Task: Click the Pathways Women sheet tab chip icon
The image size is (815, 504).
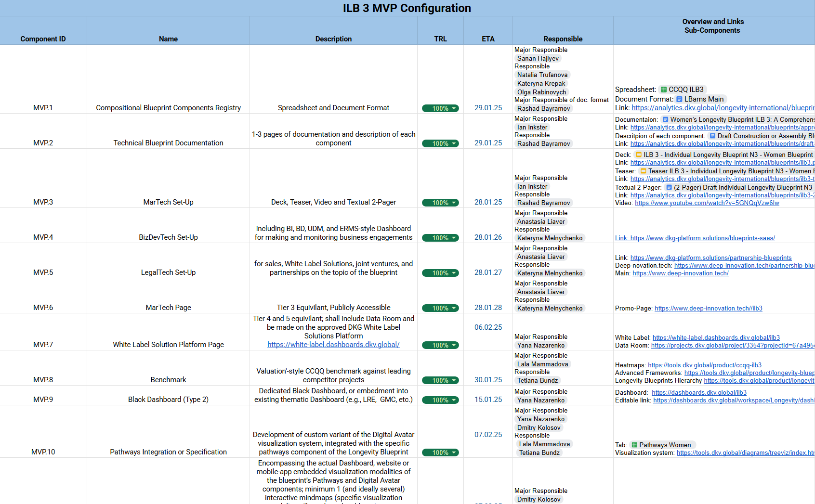Action: point(634,445)
